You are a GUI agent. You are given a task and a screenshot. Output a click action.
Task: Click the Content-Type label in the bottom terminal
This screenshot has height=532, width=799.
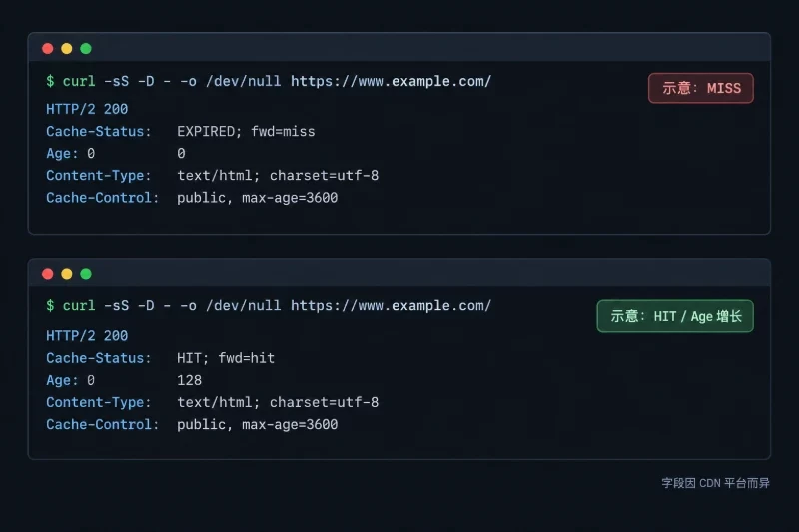pos(99,402)
